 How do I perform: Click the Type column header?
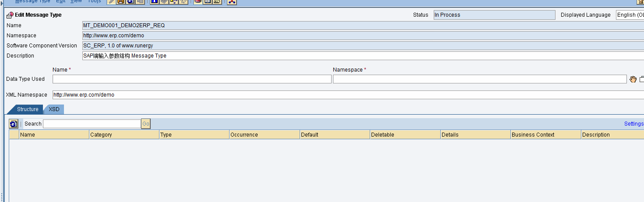194,135
